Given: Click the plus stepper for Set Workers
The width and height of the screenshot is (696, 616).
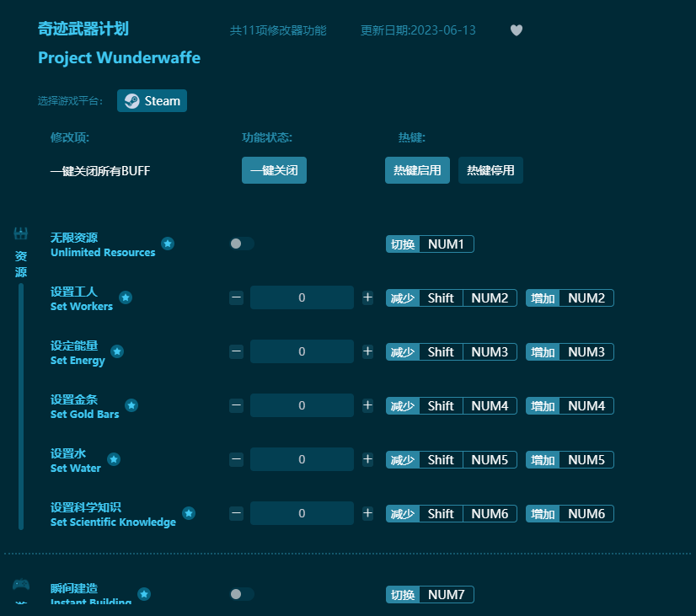Looking at the screenshot, I should (367, 297).
